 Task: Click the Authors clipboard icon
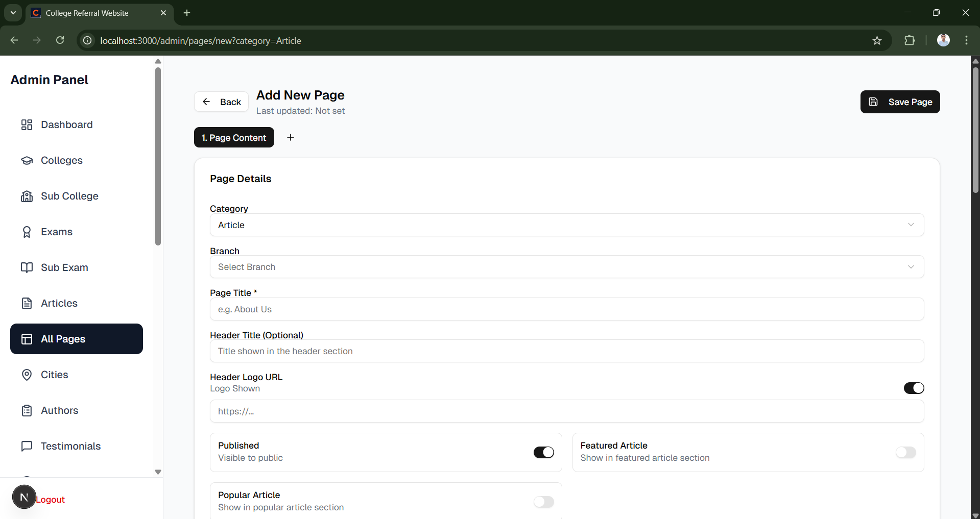(x=27, y=410)
